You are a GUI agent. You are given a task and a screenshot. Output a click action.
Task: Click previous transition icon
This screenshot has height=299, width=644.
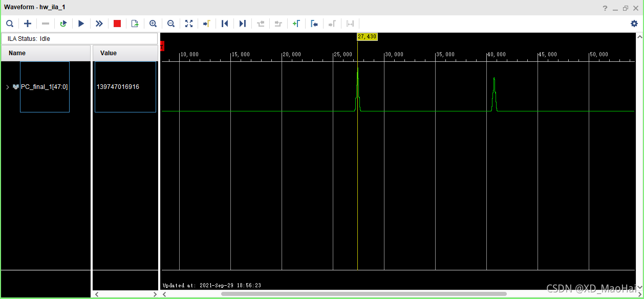pyautogui.click(x=261, y=24)
